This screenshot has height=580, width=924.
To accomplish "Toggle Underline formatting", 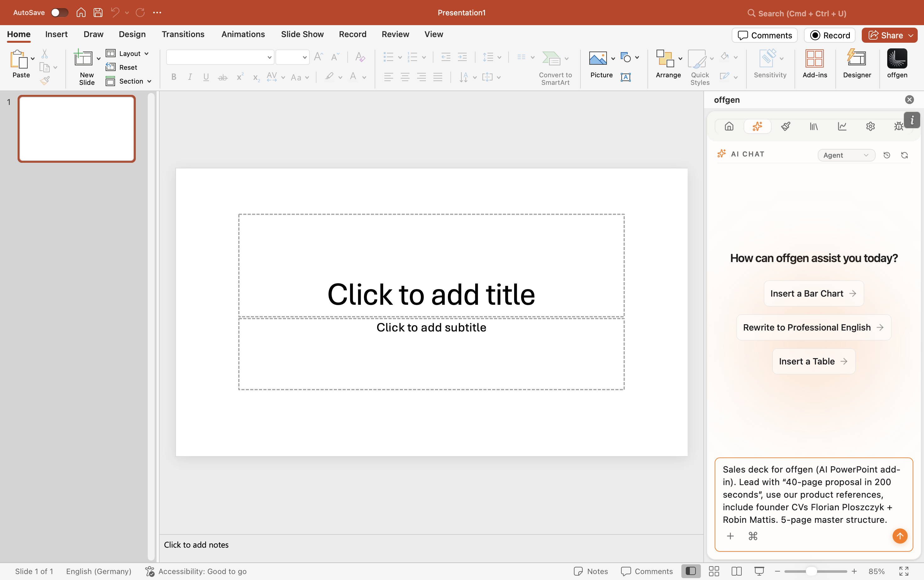I will (x=206, y=77).
